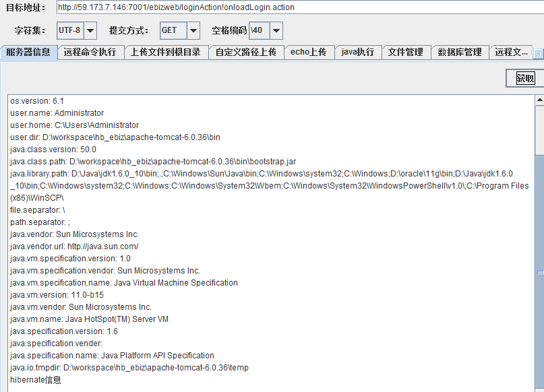Viewport: 544px width, 392px height.
Task: Switch to the 远程命令执行 tab
Action: (90, 52)
